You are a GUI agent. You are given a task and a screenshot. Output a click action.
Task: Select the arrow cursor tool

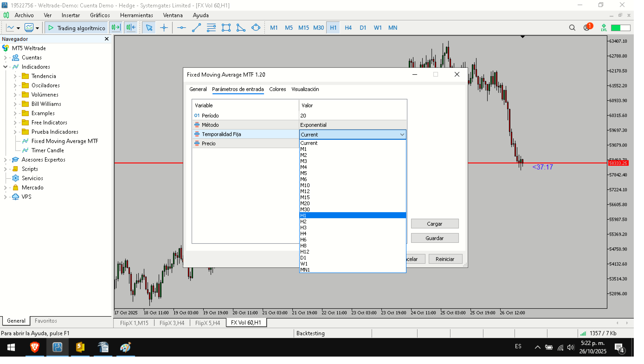coord(149,28)
